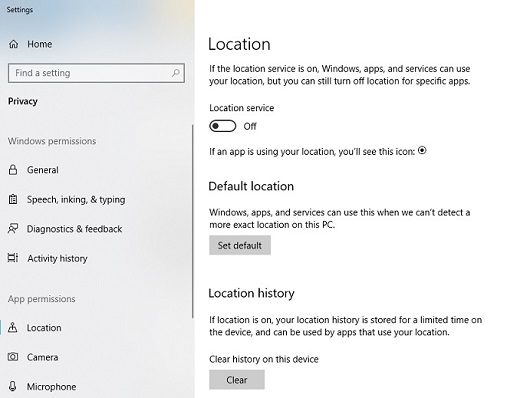Click the Speech, inking clipboard icon
520x398 pixels.
click(13, 199)
